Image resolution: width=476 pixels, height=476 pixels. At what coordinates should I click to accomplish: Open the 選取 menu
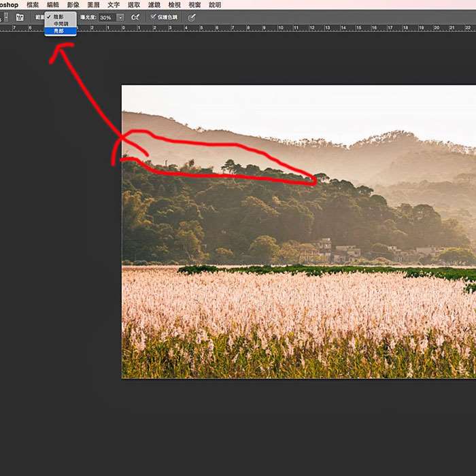(134, 5)
